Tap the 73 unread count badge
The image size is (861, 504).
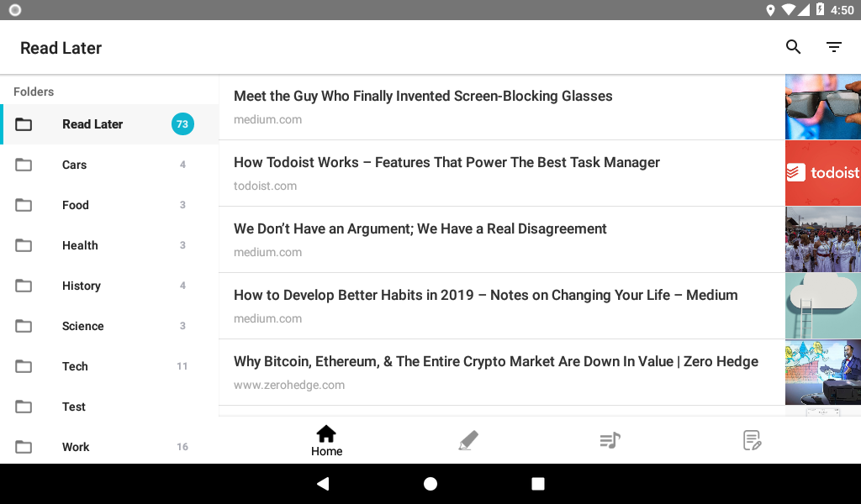click(182, 123)
